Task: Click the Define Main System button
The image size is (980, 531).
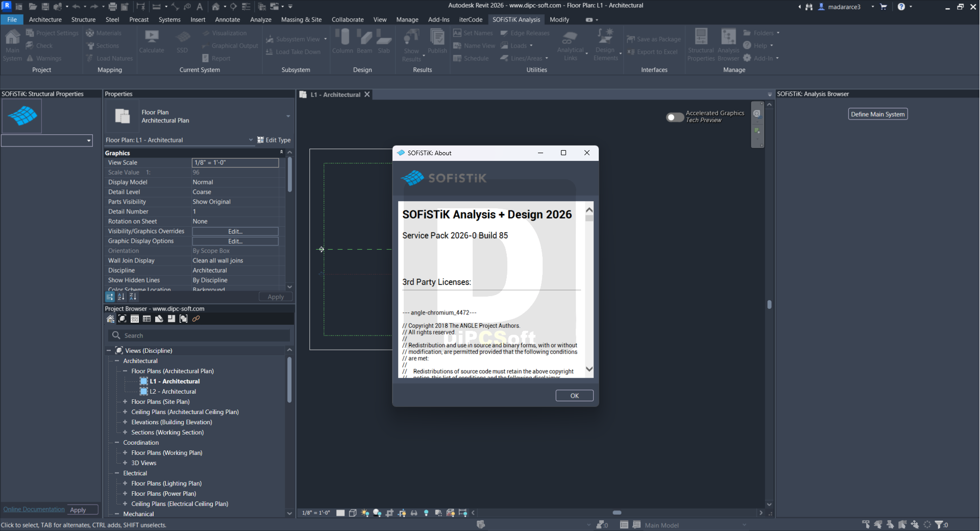Action: [x=877, y=114]
